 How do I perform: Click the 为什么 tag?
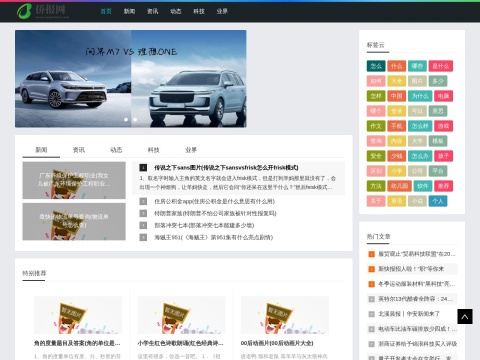tap(420, 96)
